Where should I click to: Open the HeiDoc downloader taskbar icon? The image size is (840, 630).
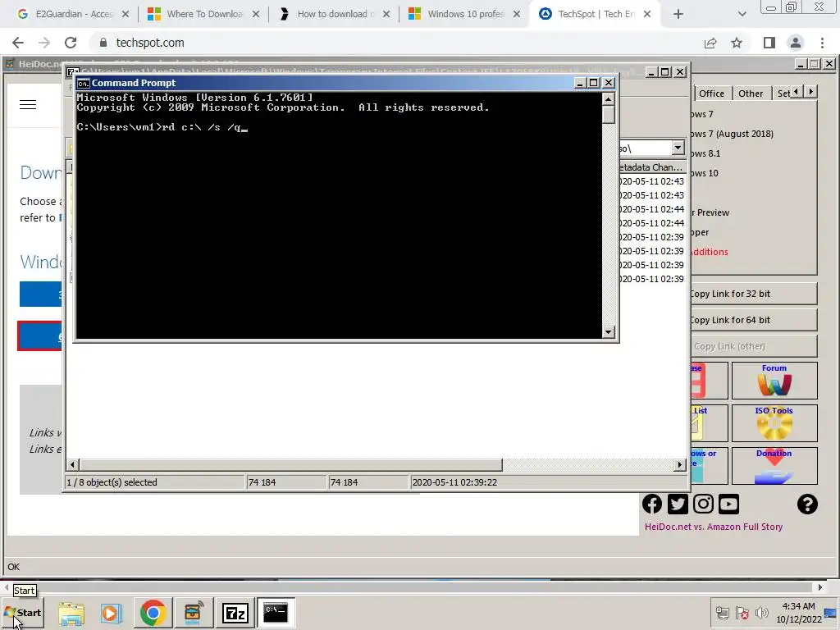tap(194, 613)
